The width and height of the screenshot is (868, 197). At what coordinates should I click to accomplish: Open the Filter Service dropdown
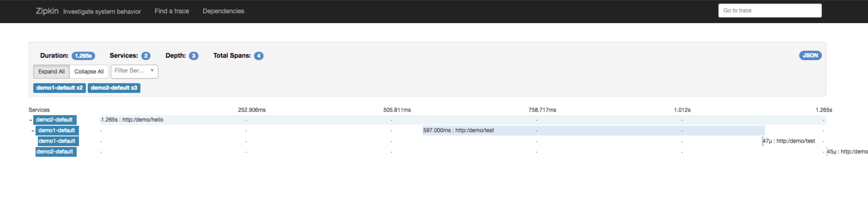[134, 71]
